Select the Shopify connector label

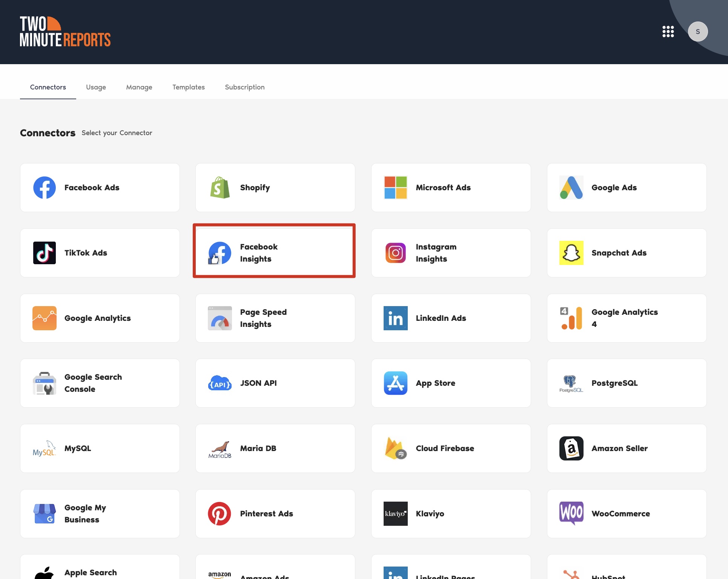coord(255,188)
